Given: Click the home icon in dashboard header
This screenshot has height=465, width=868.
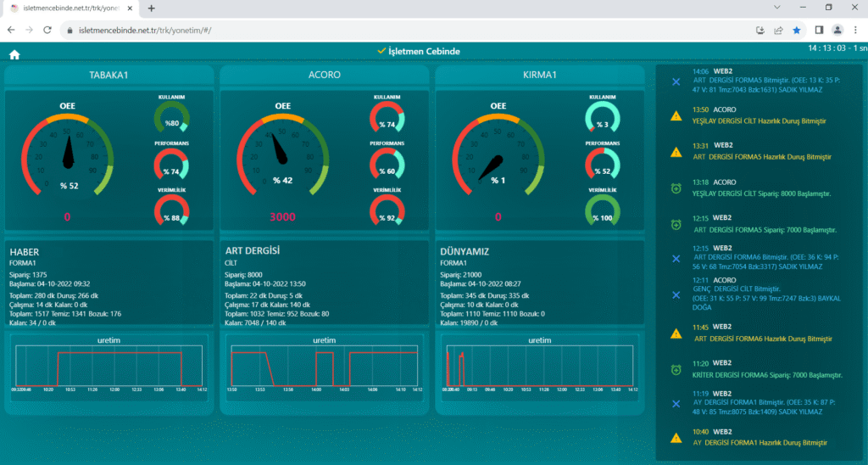Looking at the screenshot, I should [x=14, y=55].
